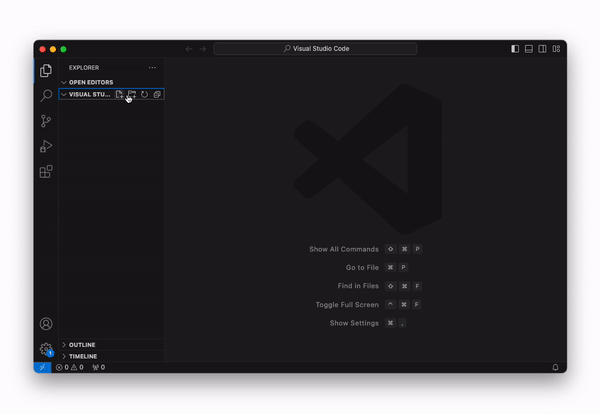Open the Manage gear icon
This screenshot has height=414, width=600.
[x=46, y=349]
